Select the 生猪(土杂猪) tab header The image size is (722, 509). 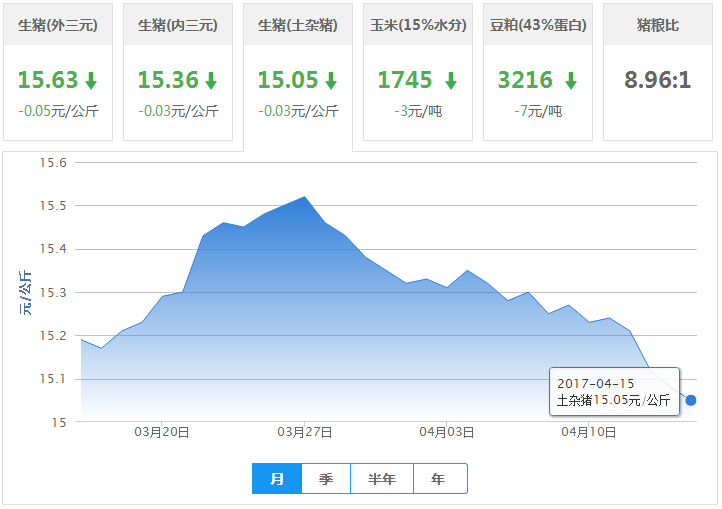coord(298,25)
